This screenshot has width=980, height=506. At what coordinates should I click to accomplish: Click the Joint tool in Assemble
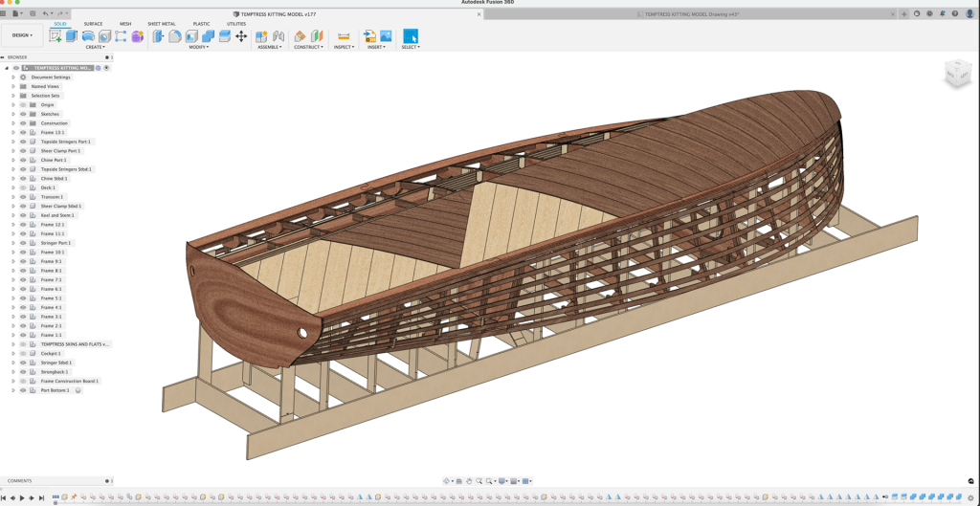278,36
